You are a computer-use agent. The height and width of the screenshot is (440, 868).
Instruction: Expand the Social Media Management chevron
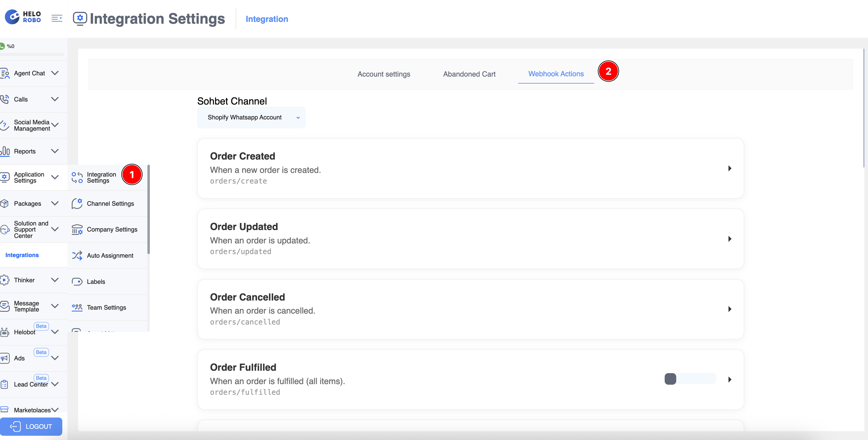(x=55, y=125)
